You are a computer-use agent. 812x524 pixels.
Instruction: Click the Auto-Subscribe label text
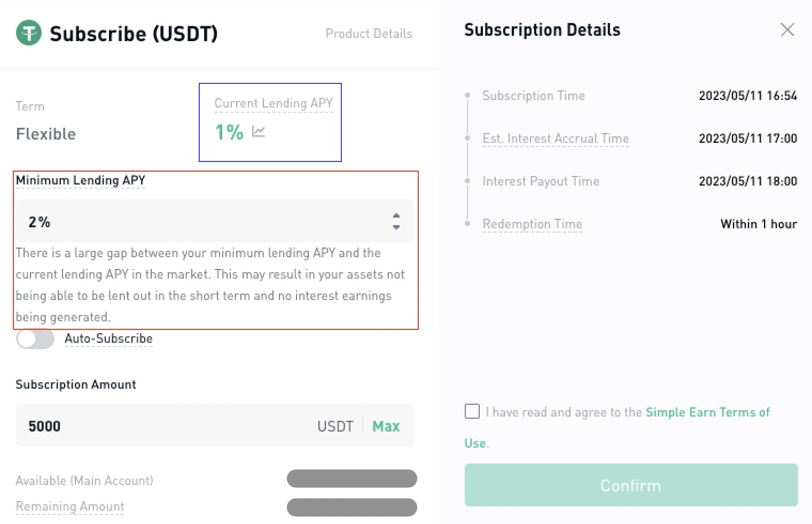(x=108, y=338)
